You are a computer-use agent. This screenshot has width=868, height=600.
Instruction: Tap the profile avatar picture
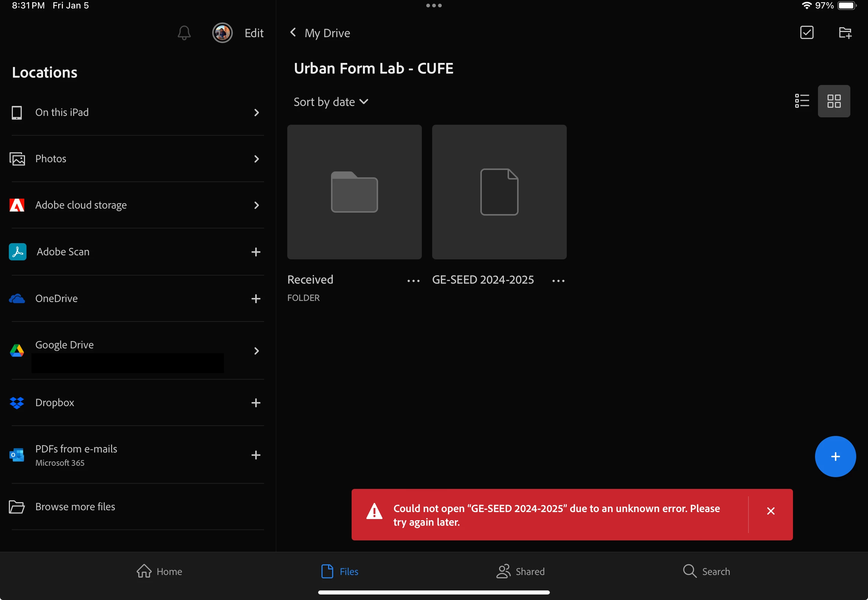tap(222, 33)
